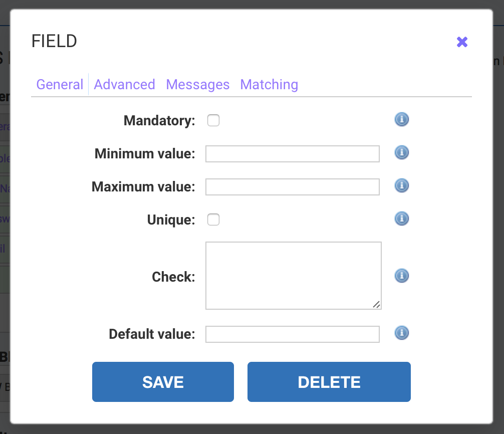Click info icon next to Unique
Image resolution: width=504 pixels, height=434 pixels.
(402, 219)
